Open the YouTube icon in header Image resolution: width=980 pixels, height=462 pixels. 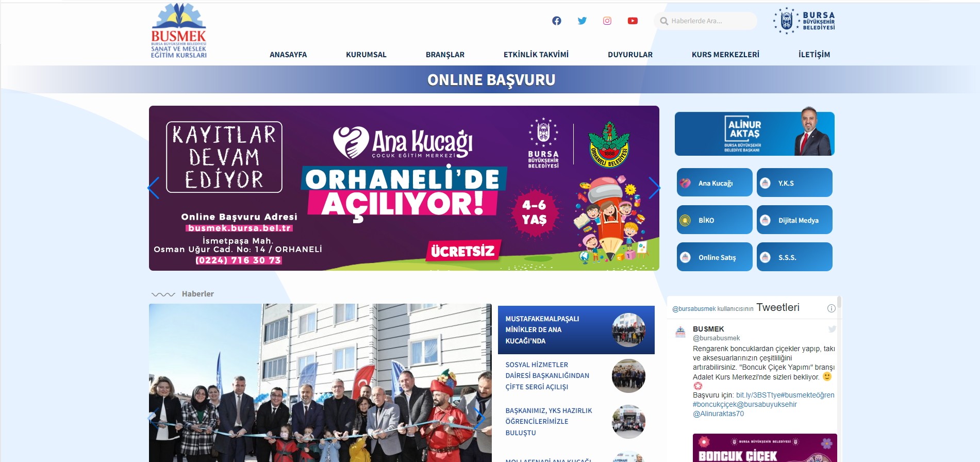633,21
